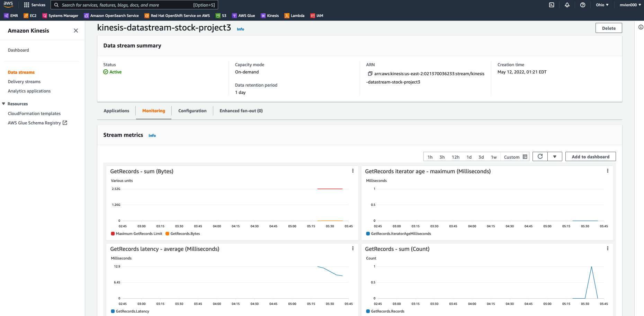This screenshot has width=644, height=316.
Task: Open Data streams in side navigation
Action: [x=21, y=72]
